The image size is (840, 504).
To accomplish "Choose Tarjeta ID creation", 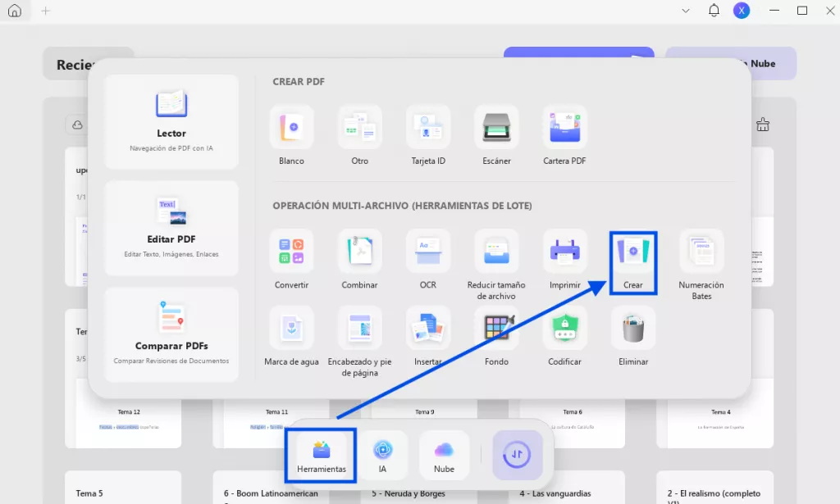I will [x=428, y=135].
